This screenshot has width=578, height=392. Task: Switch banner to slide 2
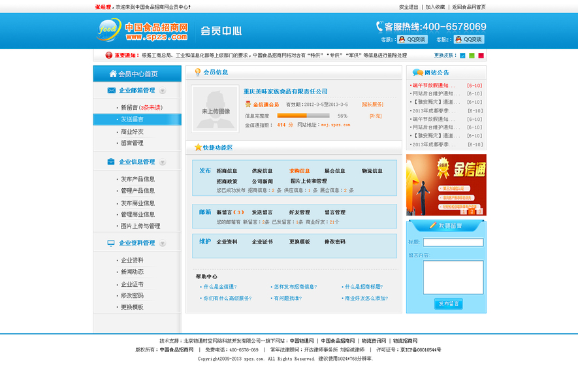coord(472,212)
